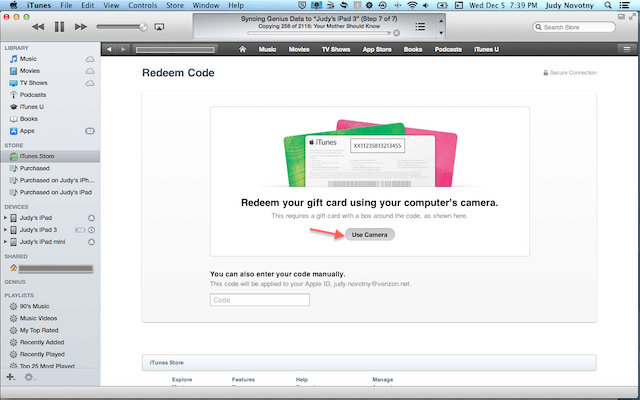The width and height of the screenshot is (640, 400).
Task: Pause the current playback
Action: pos(60,27)
